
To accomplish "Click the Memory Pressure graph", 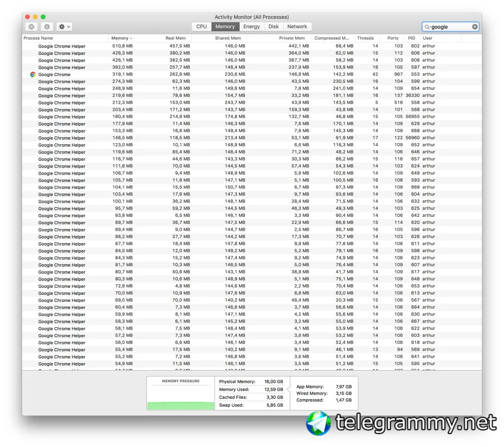I will tap(181, 398).
